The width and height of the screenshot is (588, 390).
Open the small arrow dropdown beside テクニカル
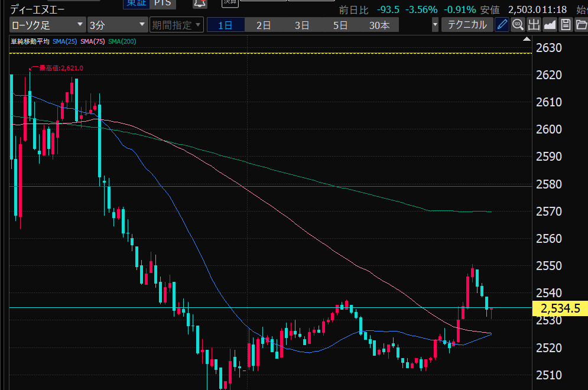click(x=436, y=25)
